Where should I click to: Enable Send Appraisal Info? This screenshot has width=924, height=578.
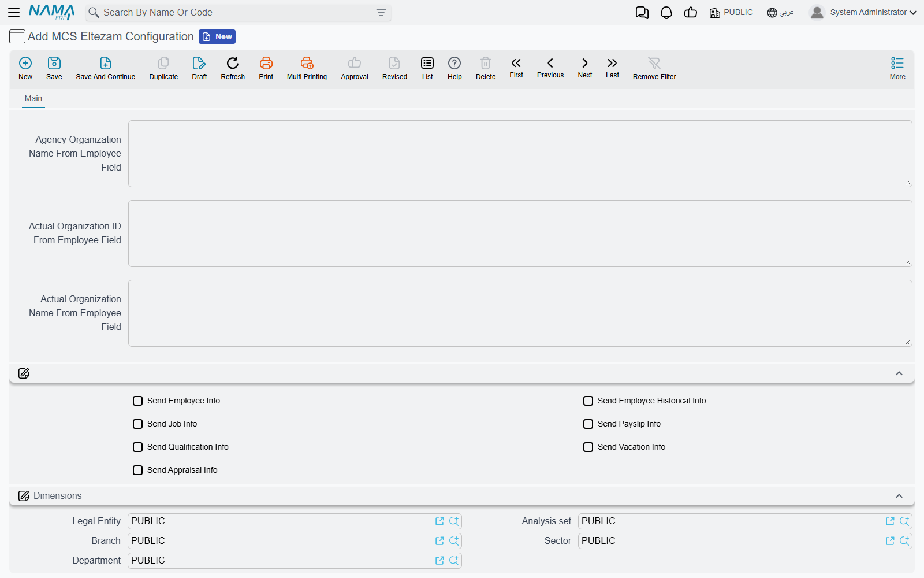pyautogui.click(x=137, y=470)
